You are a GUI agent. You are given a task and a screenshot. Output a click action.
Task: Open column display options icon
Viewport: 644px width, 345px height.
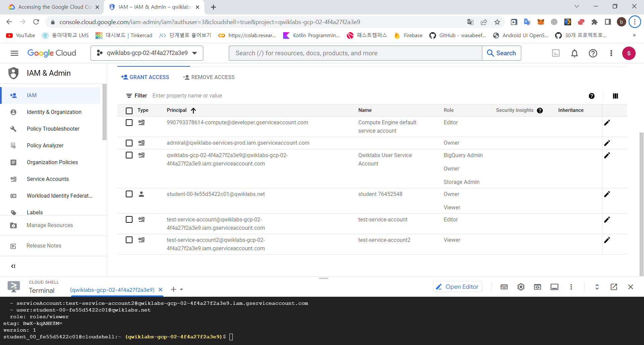615,96
